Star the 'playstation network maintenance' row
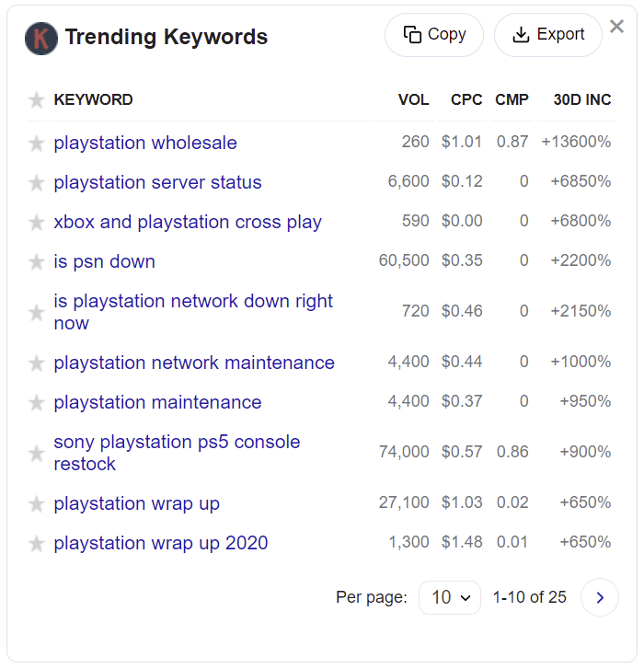Screen dimensions: 644x669 tap(37, 363)
